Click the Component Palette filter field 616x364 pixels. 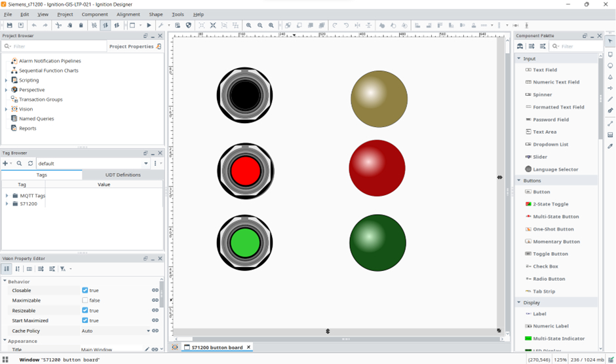pyautogui.click(x=575, y=46)
